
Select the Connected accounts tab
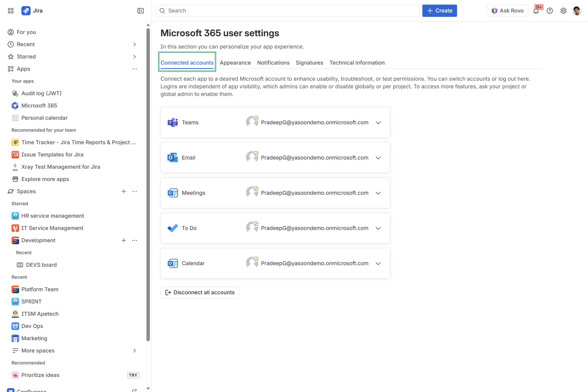[187, 63]
